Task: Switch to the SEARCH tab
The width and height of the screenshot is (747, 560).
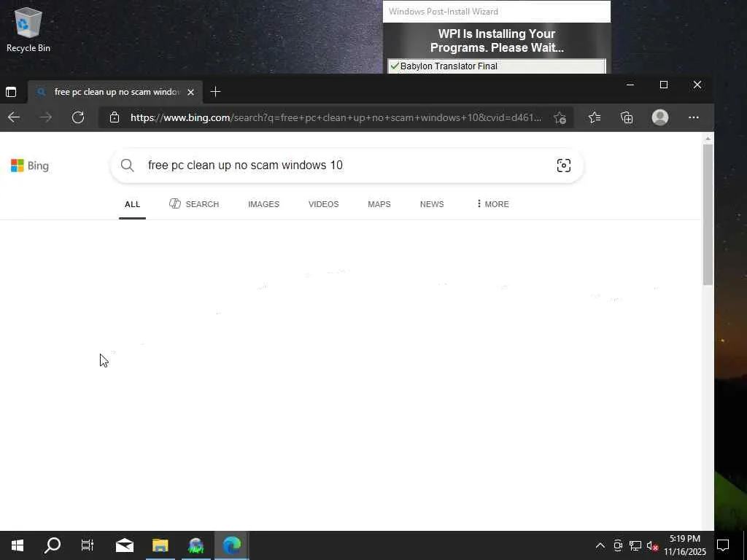Action: [x=194, y=204]
